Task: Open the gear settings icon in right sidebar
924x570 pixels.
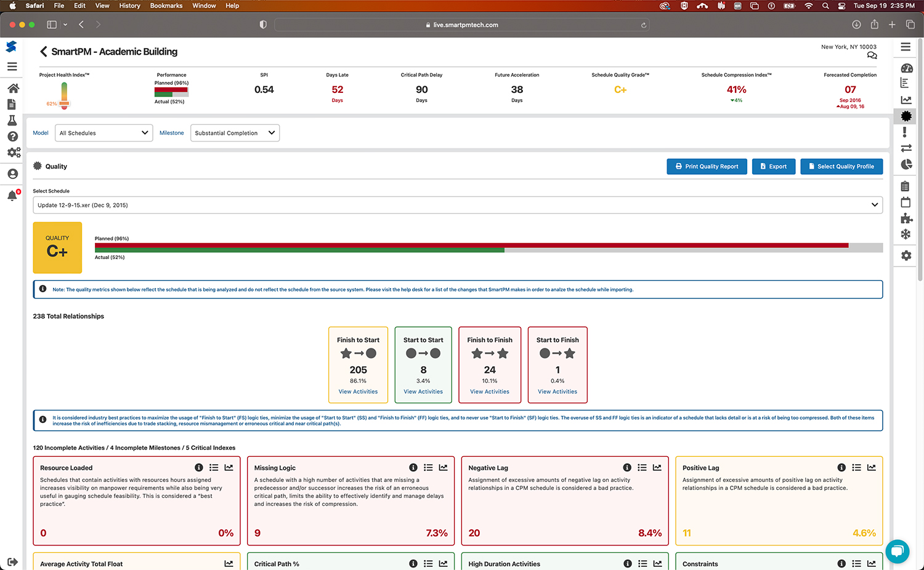Action: (906, 255)
